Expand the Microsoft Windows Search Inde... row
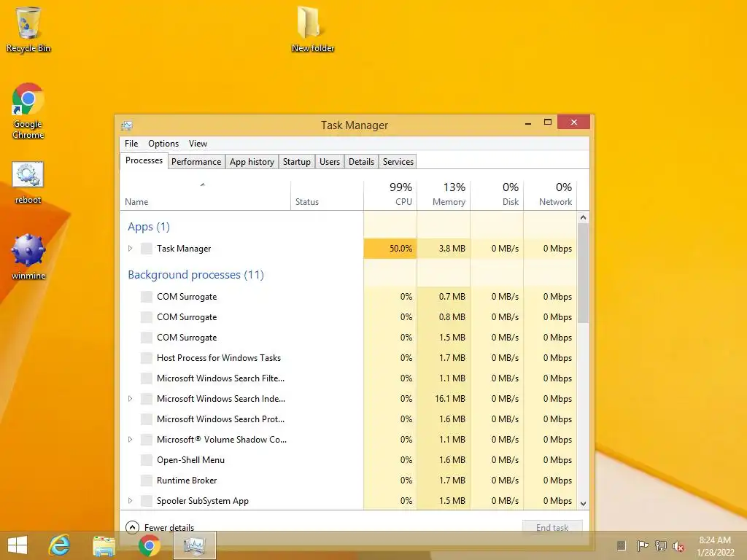Screen dimensions: 747x560 [130, 399]
